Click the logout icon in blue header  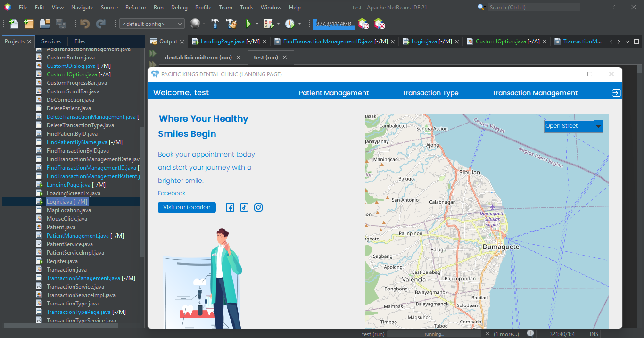tap(616, 93)
